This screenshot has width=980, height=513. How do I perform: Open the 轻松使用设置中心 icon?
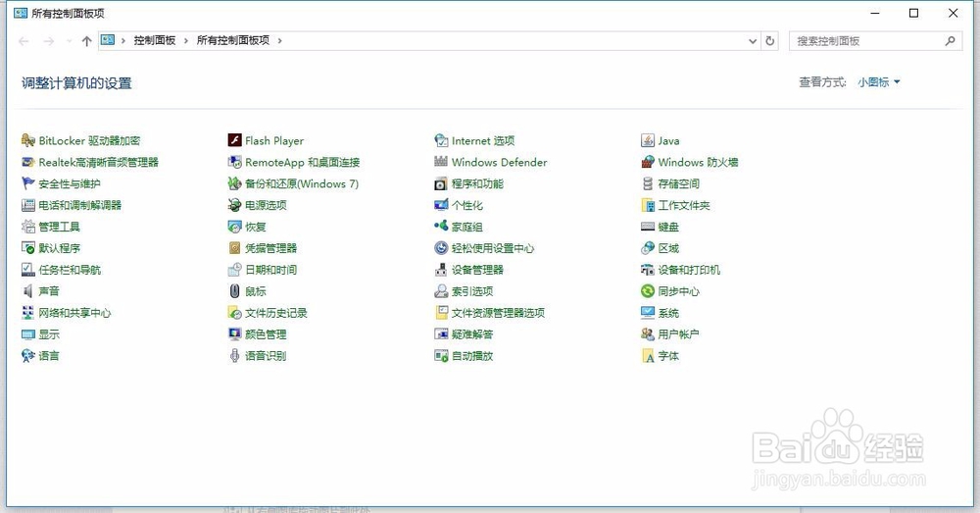tap(441, 248)
